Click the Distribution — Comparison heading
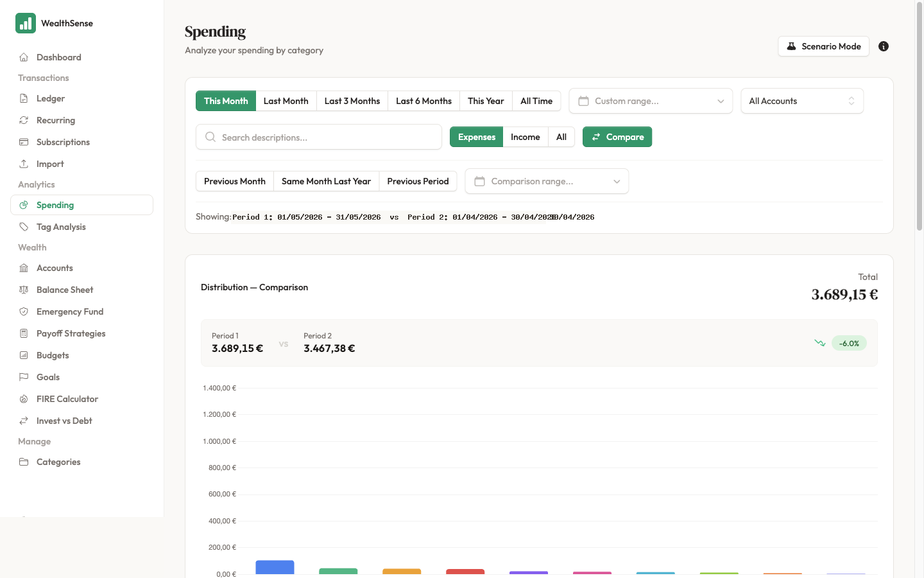 tap(254, 287)
